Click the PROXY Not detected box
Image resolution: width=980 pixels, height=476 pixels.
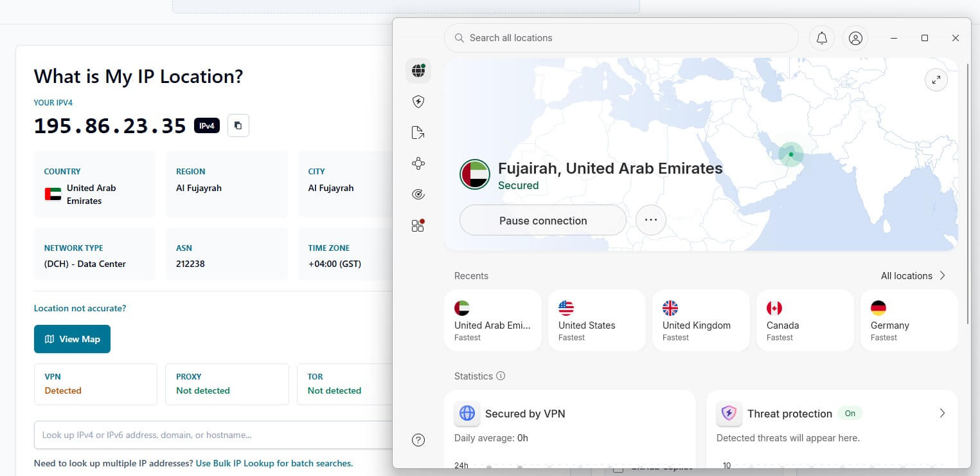pyautogui.click(x=227, y=384)
